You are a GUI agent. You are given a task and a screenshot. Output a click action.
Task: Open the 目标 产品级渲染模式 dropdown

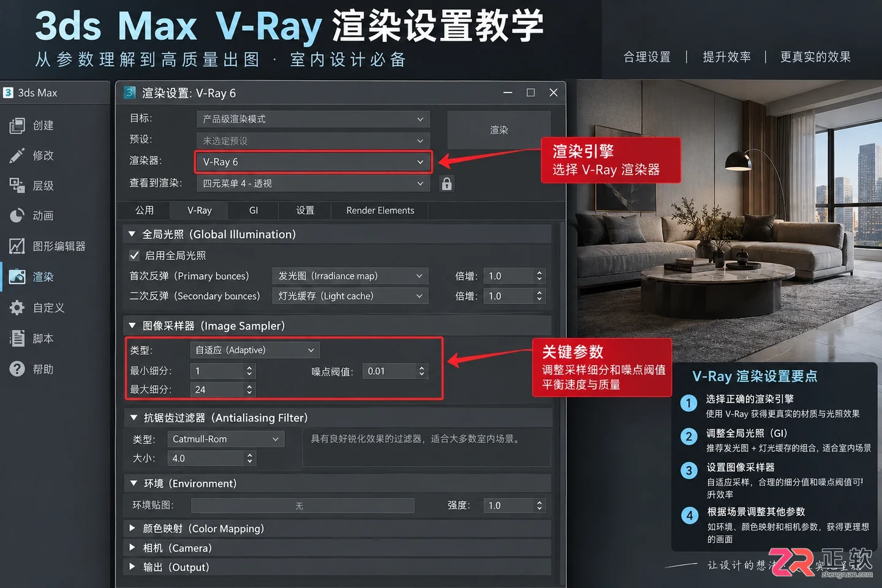pyautogui.click(x=313, y=119)
